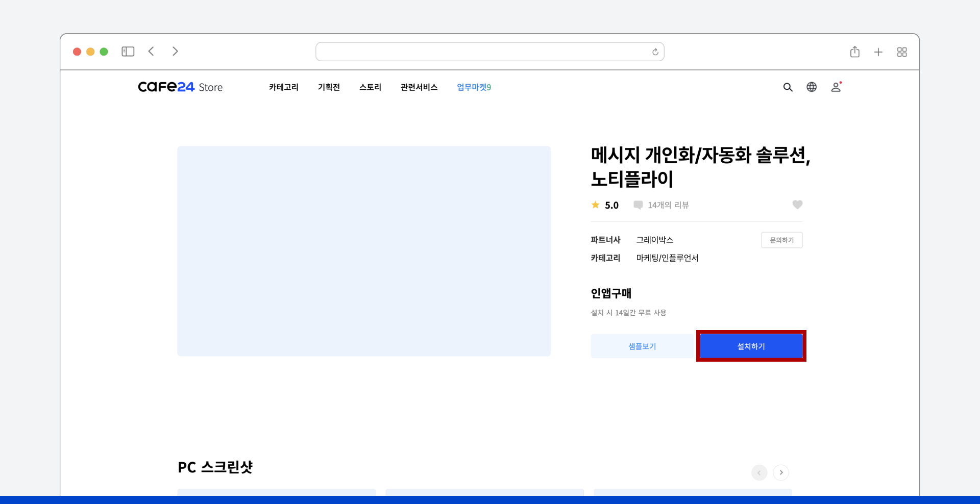Click the 5.0 rating score
The image size is (980, 504).
[x=611, y=205]
